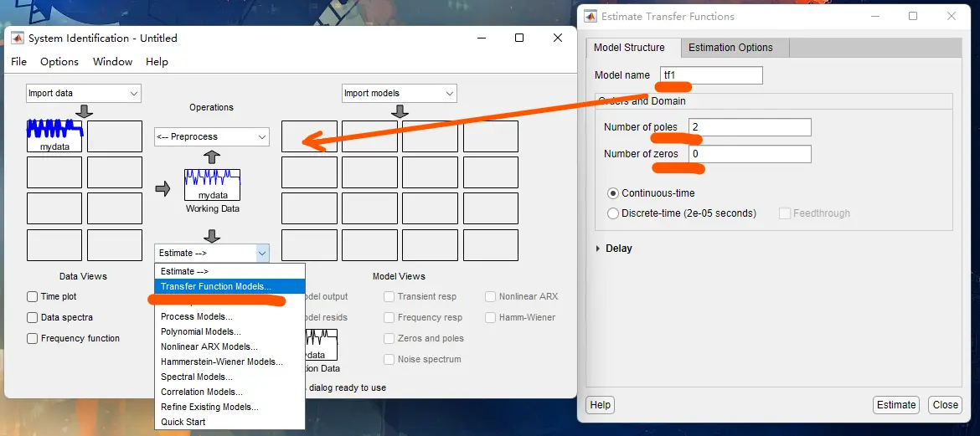The image size is (980, 436).
Task: Open the Import data dropdown
Action: pos(84,93)
